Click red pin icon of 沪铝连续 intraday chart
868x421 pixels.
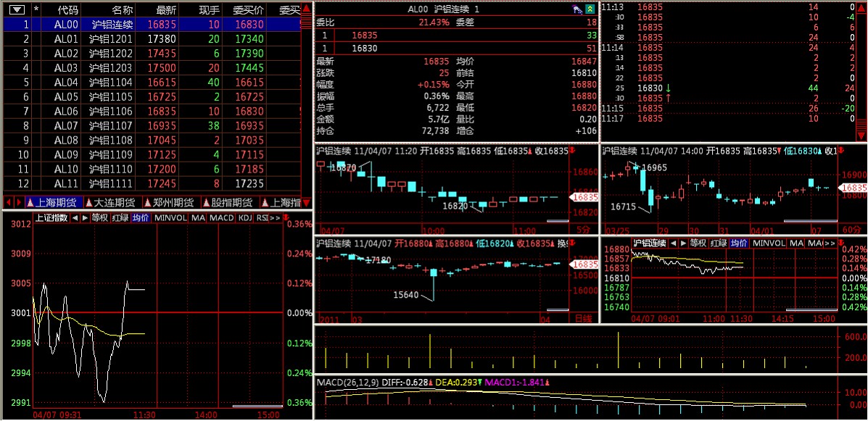[x=842, y=242]
